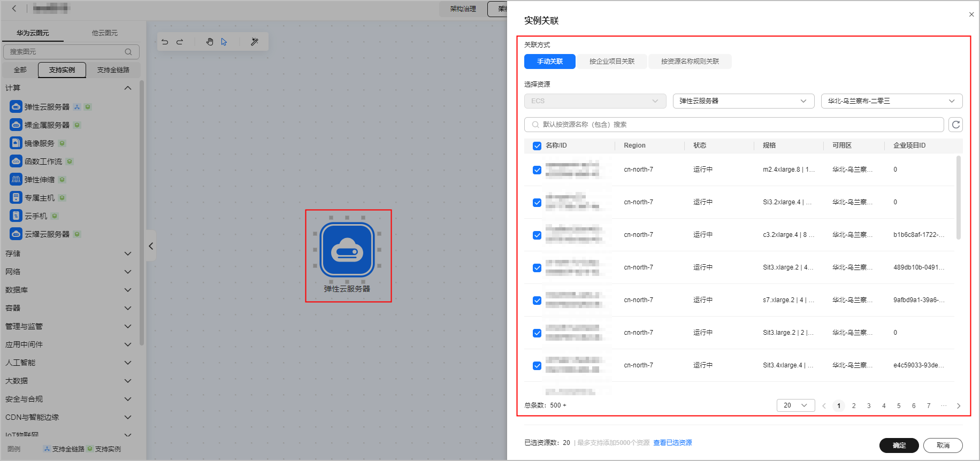The image size is (980, 461).
Task: Open the 查看已选资源 link
Action: tap(672, 443)
